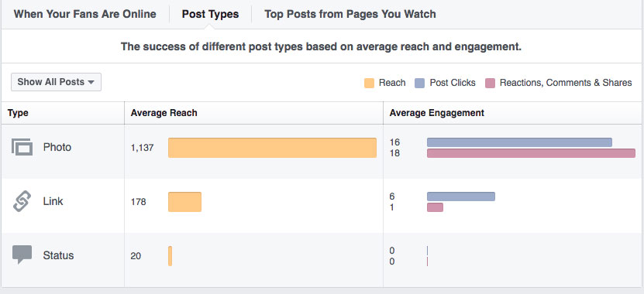
Task: Click the blue Post Clicks legend swatch
Action: point(420,84)
